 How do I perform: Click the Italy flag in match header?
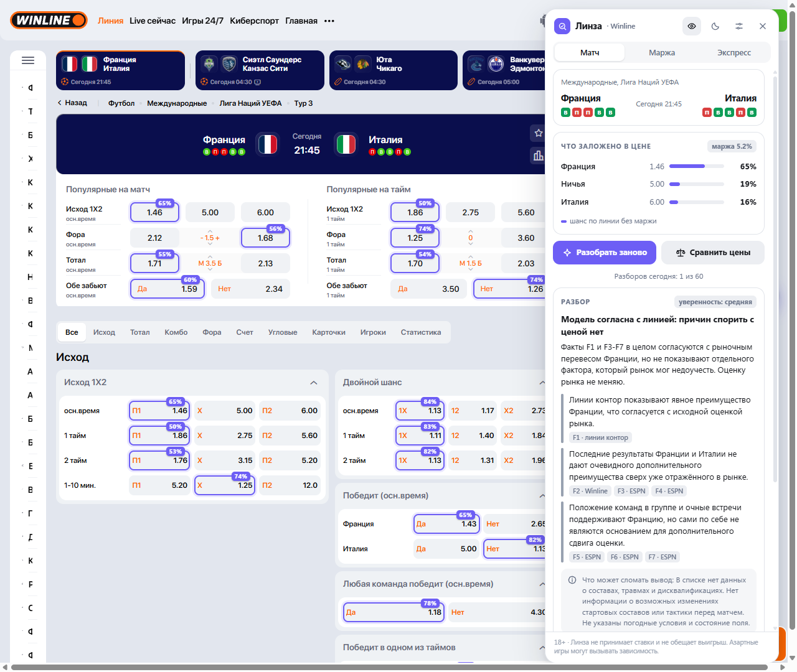click(346, 144)
